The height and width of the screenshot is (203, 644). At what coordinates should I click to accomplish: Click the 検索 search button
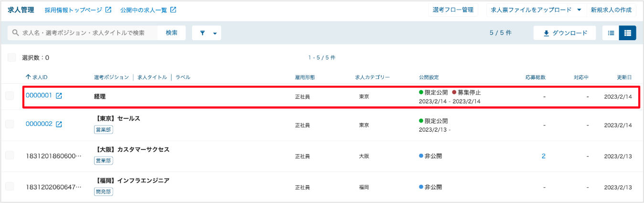[172, 33]
